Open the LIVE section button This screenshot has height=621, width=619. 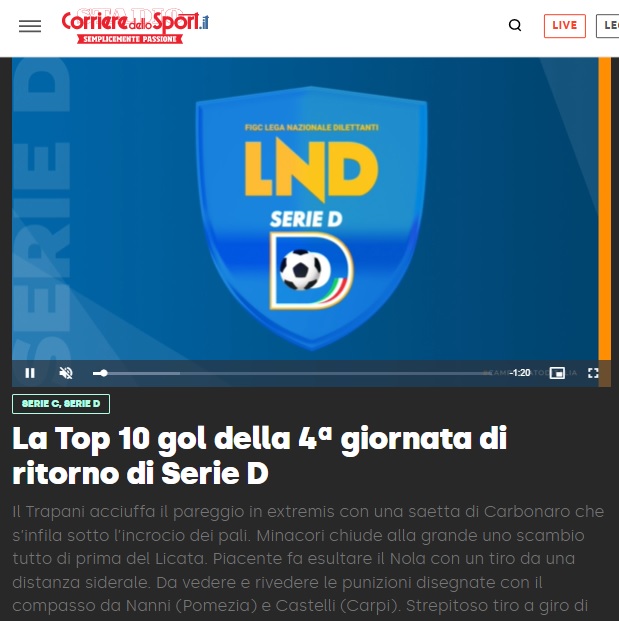coord(564,26)
